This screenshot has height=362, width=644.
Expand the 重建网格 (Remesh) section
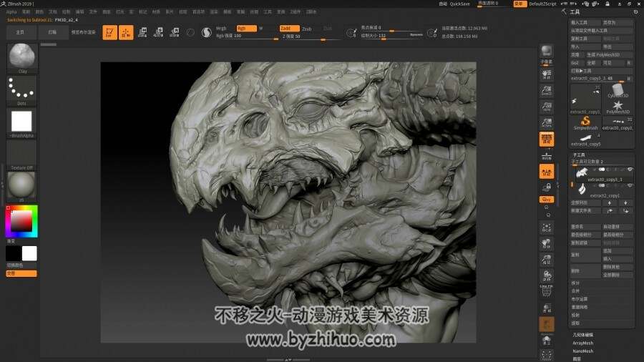click(579, 307)
